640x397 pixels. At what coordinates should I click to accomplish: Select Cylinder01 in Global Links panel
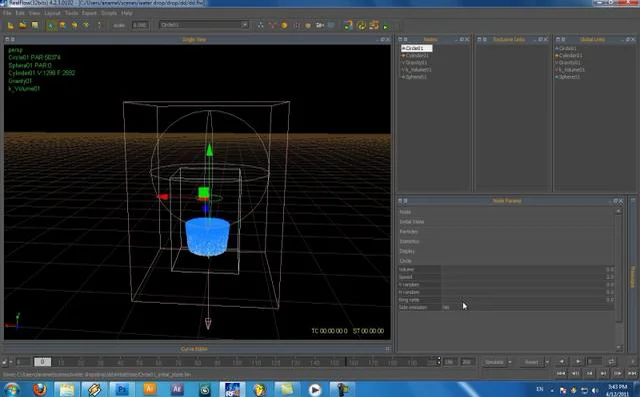pos(569,55)
